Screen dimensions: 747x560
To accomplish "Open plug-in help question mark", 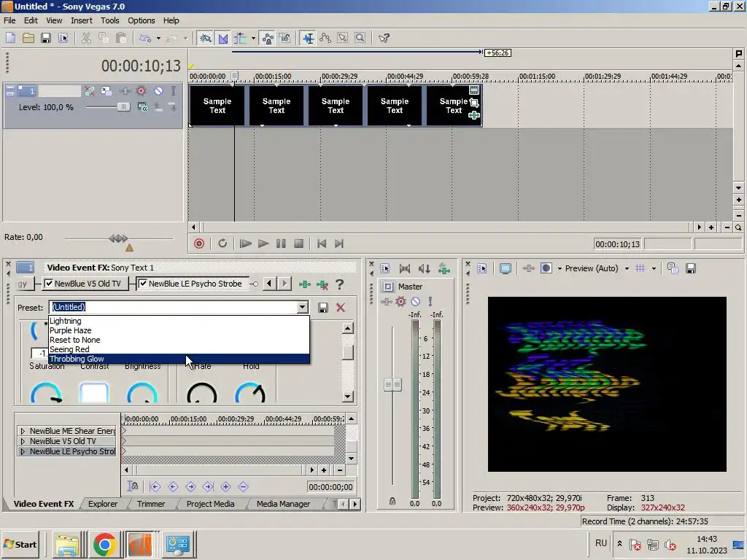I will click(340, 284).
